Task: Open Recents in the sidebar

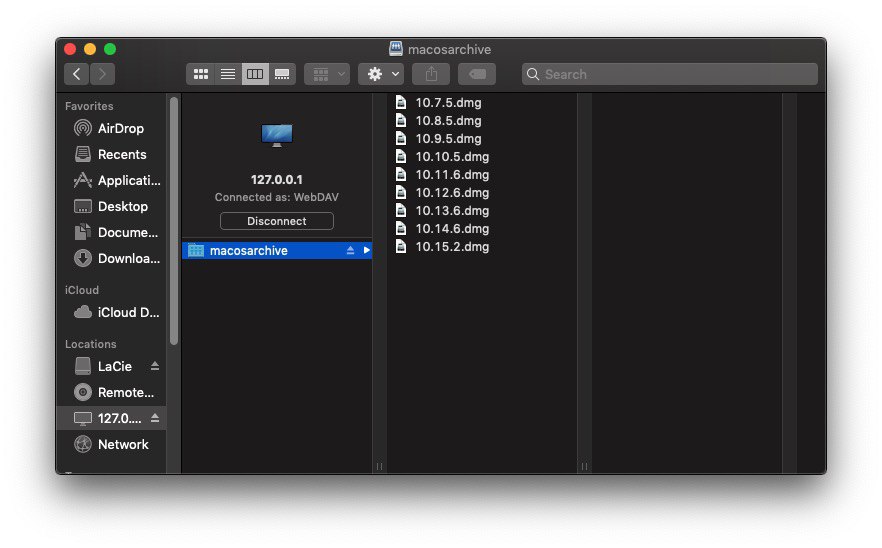Action: click(111, 154)
